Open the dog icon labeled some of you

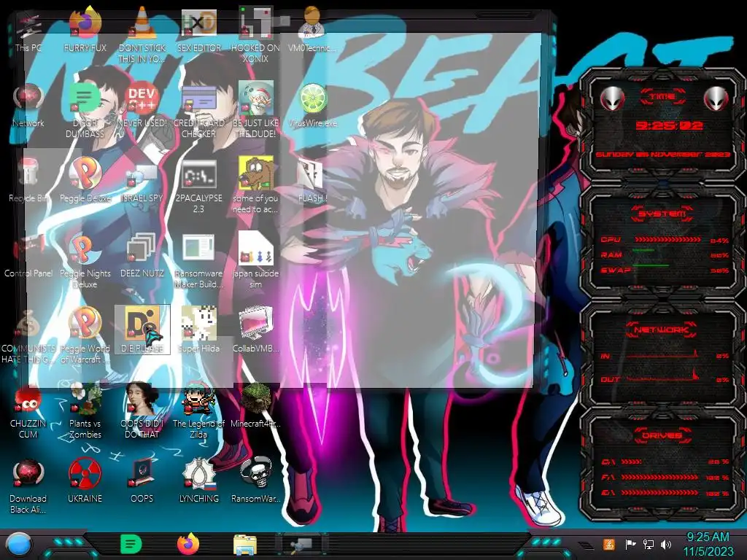tap(255, 184)
